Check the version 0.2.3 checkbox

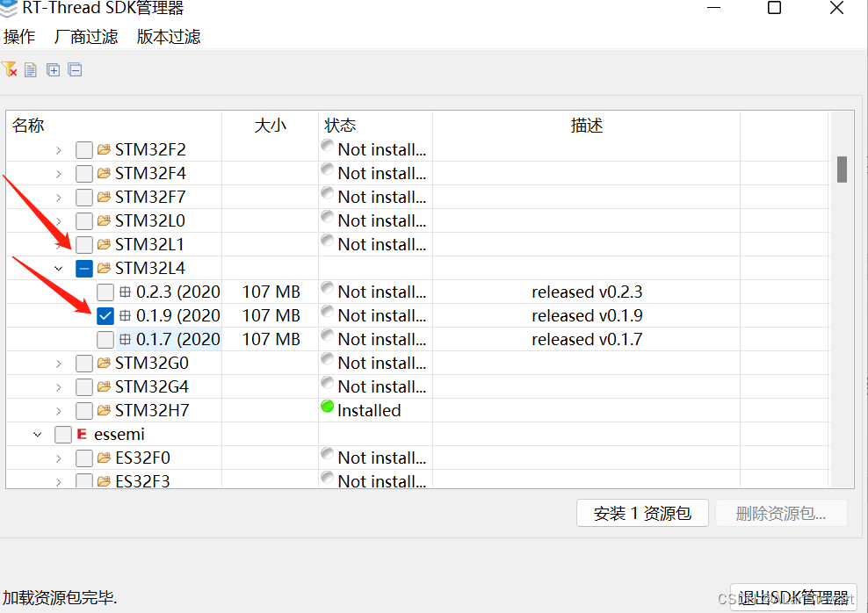pyautogui.click(x=105, y=292)
